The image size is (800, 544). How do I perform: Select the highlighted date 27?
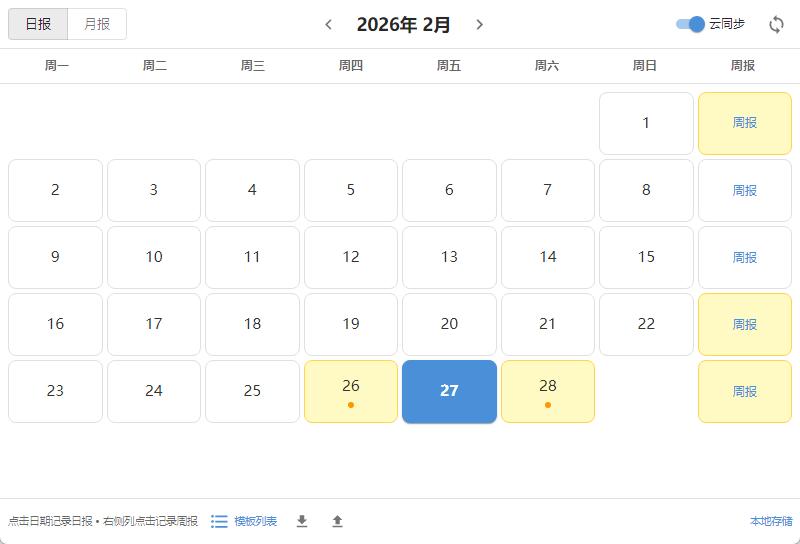(449, 391)
